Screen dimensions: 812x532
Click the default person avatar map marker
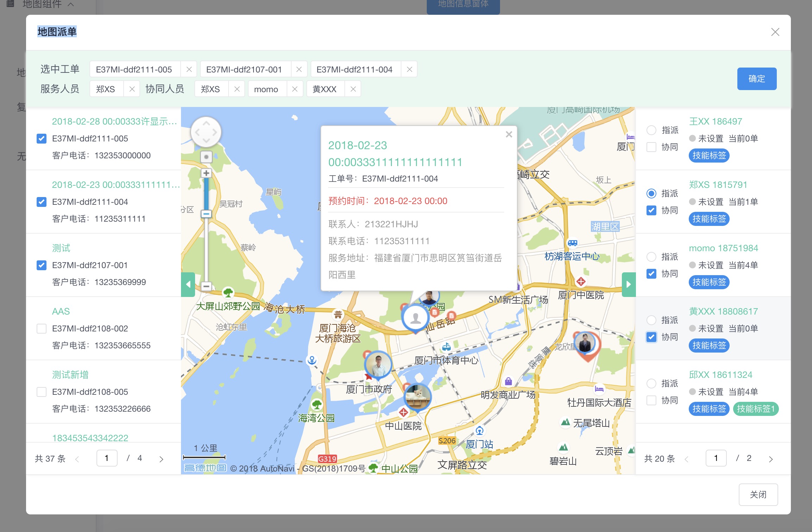(416, 318)
